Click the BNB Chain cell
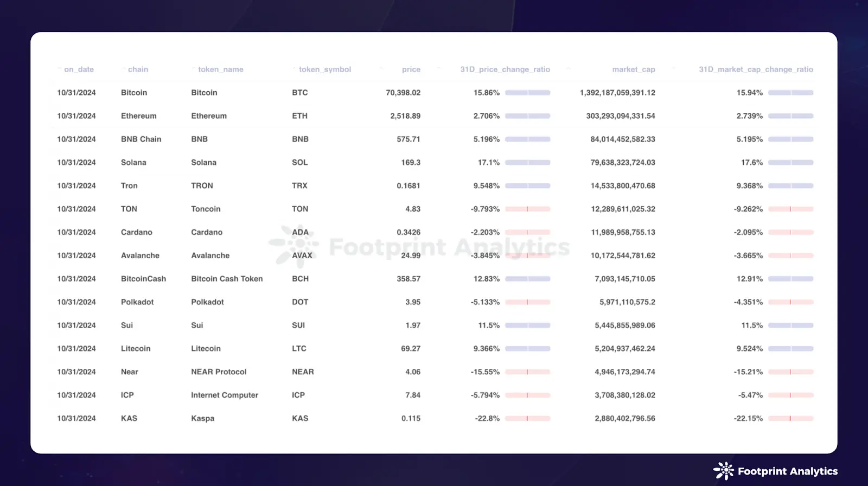The image size is (868, 486). [141, 139]
